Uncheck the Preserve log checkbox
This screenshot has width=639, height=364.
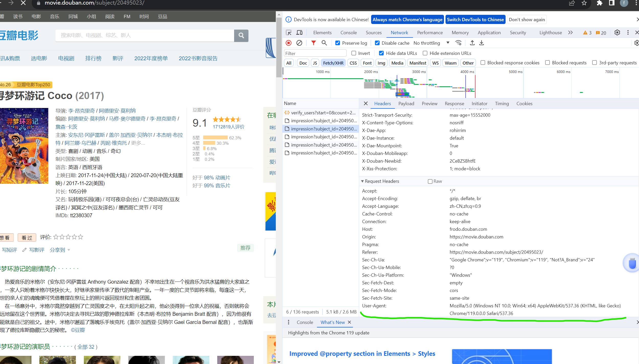[x=338, y=43]
